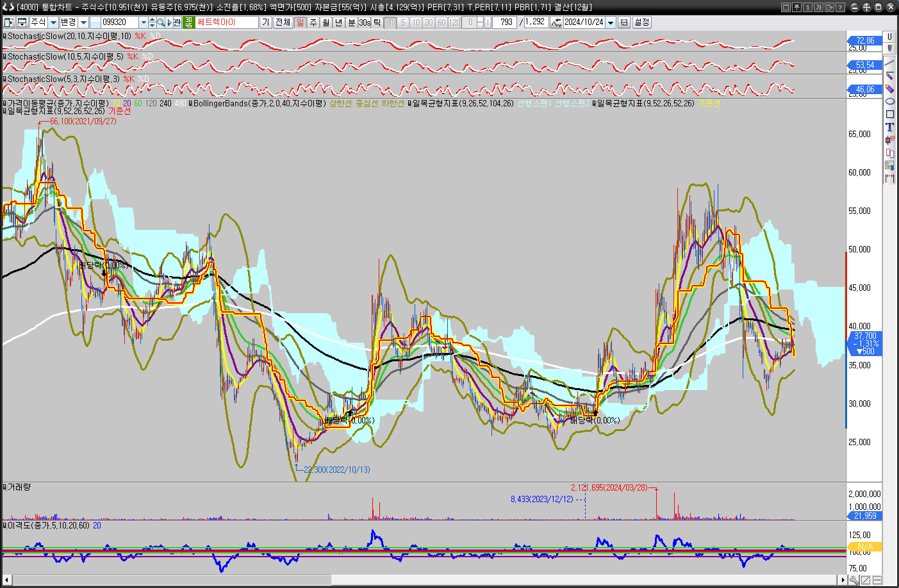
Task: Click the help question mark title icon
Action: coord(840,7)
